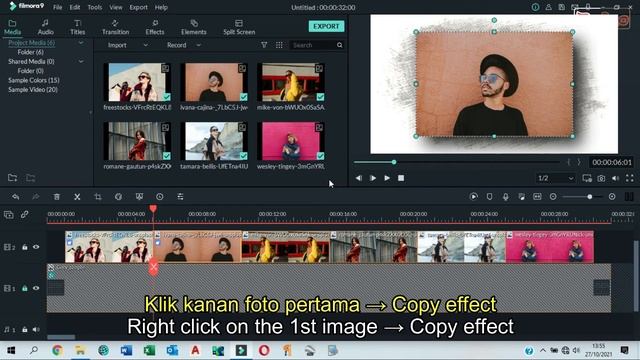Image resolution: width=640 pixels, height=360 pixels.
Task: Open the Edit menu
Action: pos(75,7)
